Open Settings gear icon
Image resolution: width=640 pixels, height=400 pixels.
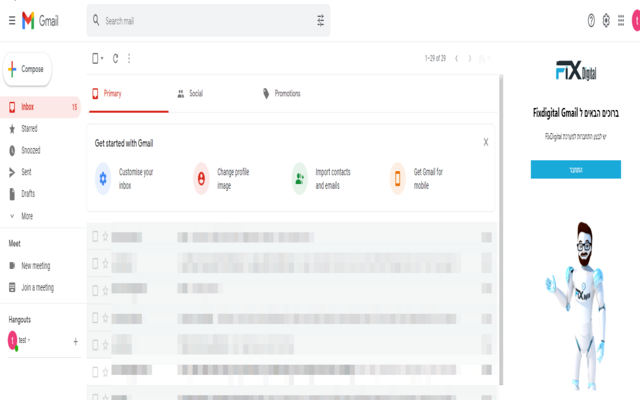606,20
